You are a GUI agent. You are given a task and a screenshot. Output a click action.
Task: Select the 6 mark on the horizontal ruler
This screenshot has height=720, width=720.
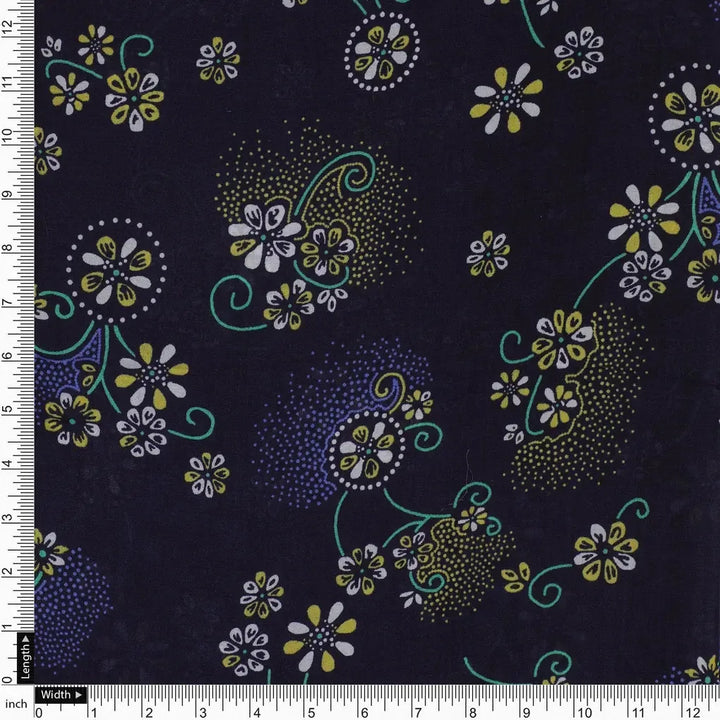363,712
